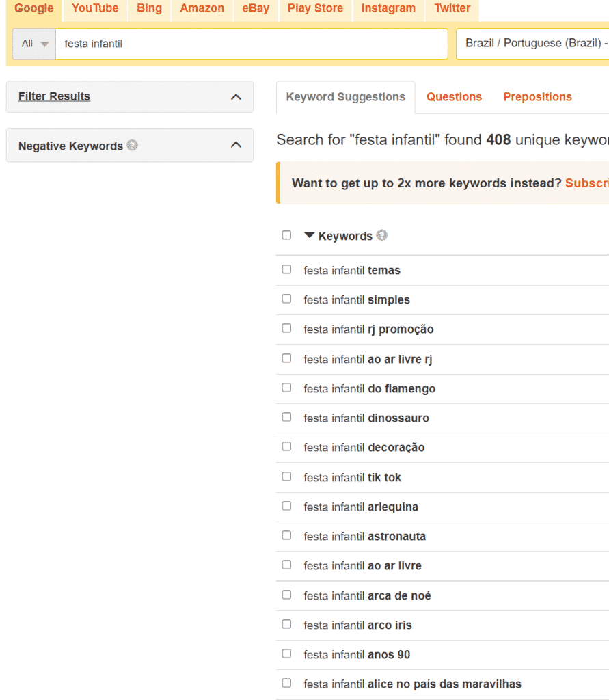This screenshot has height=700, width=609.
Task: Click the help icon next to Negative Keywords
Action: (x=133, y=145)
